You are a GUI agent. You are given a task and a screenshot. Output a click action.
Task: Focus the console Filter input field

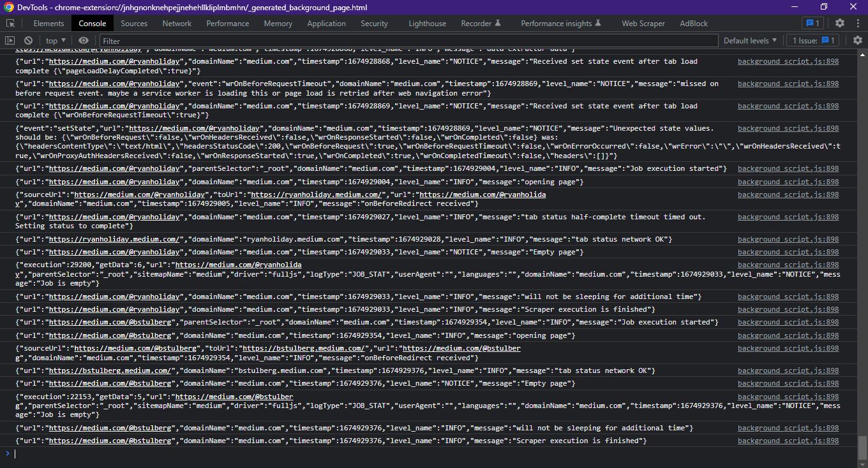click(x=408, y=41)
